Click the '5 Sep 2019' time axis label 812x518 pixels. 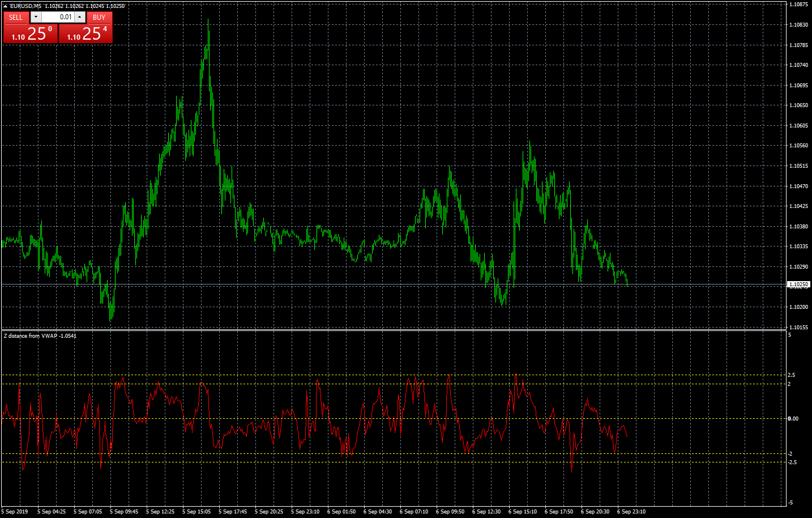tap(15, 512)
